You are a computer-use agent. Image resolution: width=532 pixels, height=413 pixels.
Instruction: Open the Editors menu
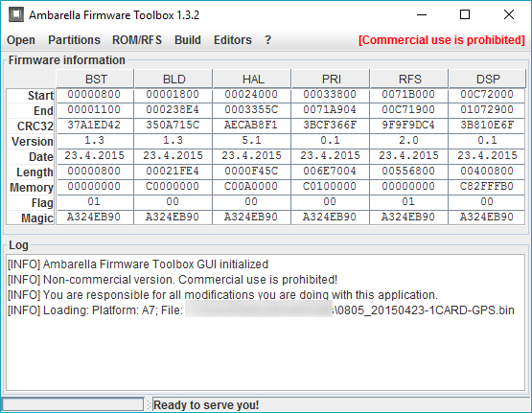click(233, 40)
